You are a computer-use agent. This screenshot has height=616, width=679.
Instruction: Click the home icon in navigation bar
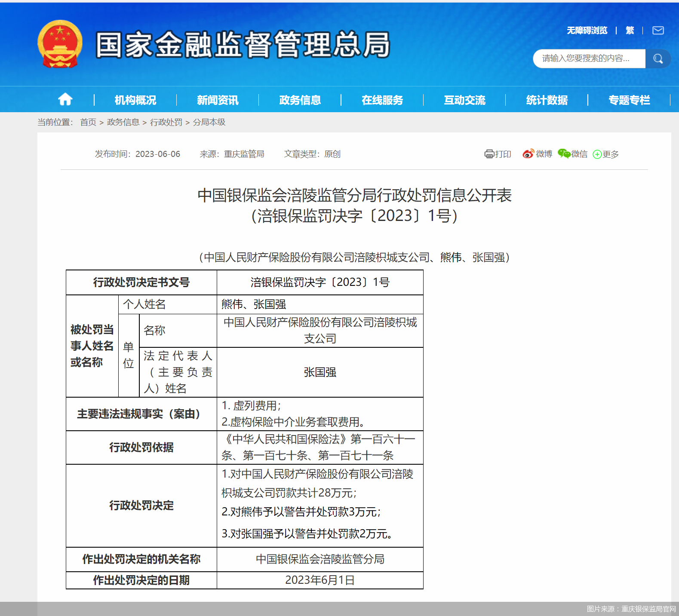[65, 100]
